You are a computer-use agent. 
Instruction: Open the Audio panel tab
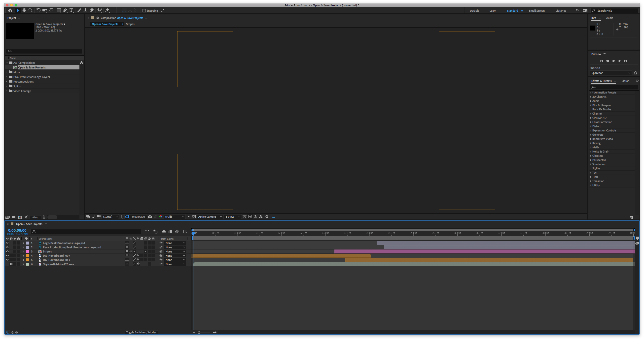click(x=609, y=18)
